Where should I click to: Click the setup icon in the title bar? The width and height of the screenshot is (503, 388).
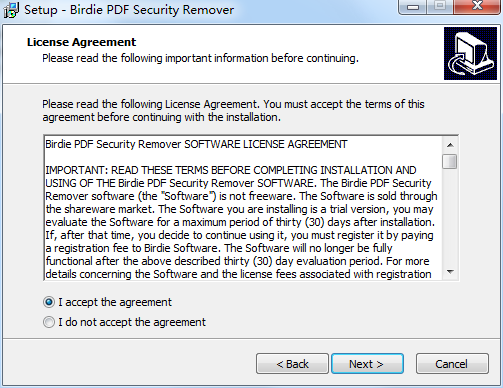(11, 10)
